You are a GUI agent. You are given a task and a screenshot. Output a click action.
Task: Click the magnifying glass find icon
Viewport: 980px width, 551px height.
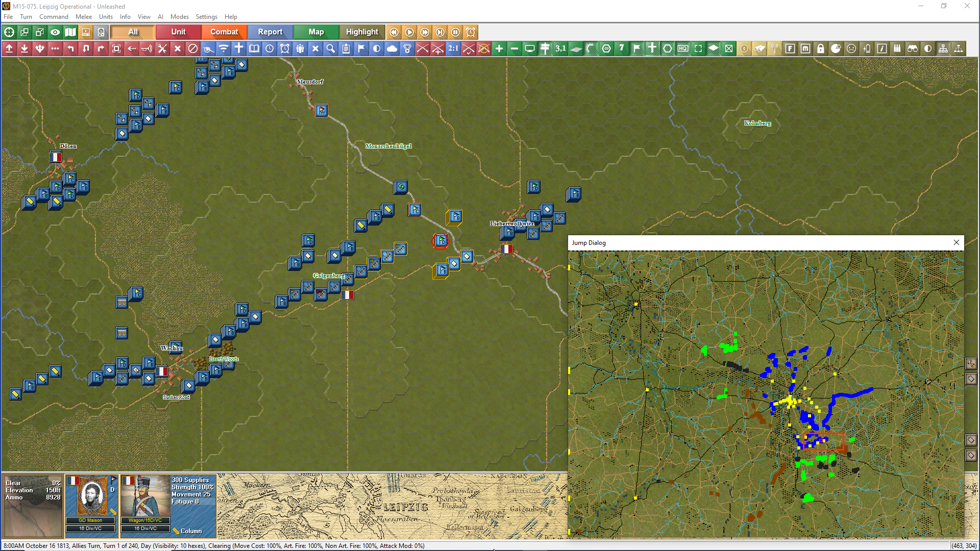[331, 48]
